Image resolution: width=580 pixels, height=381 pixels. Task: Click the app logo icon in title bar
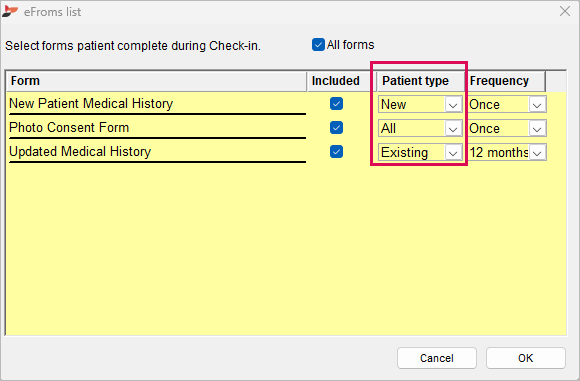tap(10, 11)
